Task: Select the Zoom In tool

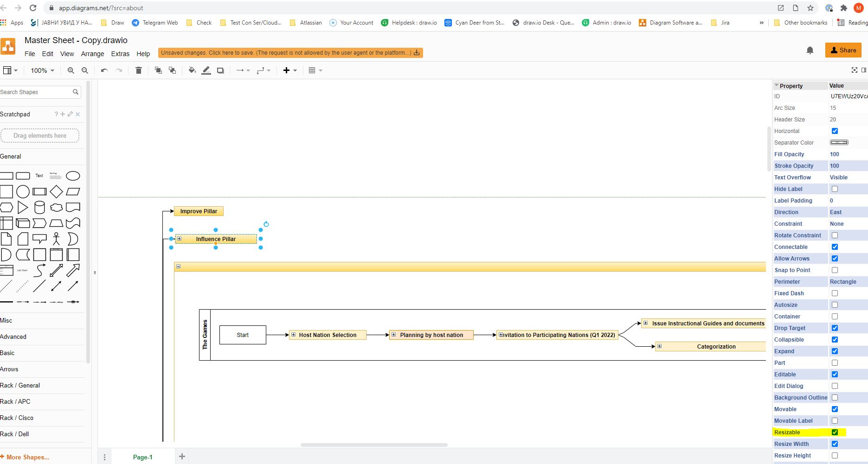Action: tap(71, 70)
